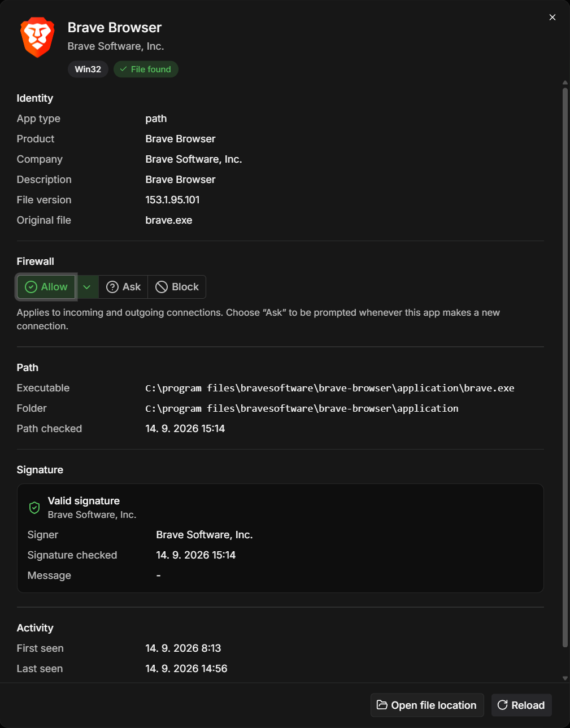The image size is (570, 728).
Task: Click the executable path ending in brave.exe
Action: click(330, 388)
